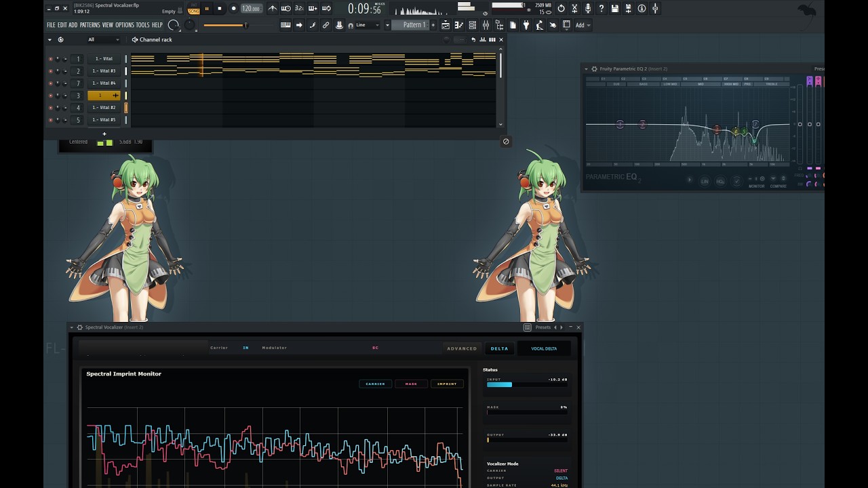The width and height of the screenshot is (868, 488).
Task: Click the DELTA button in Spectral Vocalizer
Action: pos(499,348)
